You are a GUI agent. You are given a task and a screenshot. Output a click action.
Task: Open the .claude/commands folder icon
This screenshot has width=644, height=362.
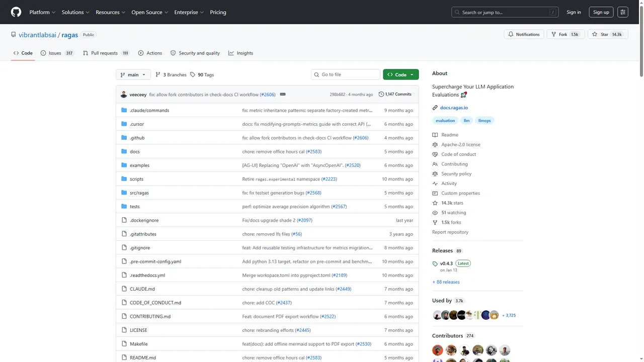tap(124, 110)
